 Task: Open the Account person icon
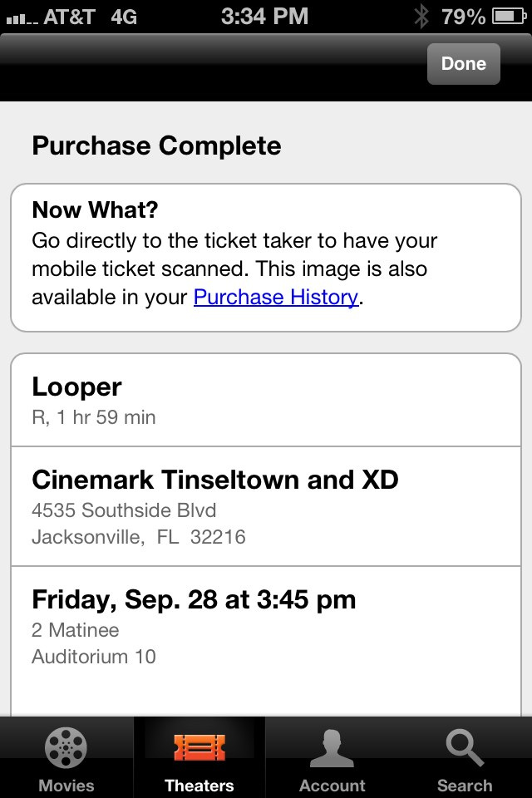point(332,746)
